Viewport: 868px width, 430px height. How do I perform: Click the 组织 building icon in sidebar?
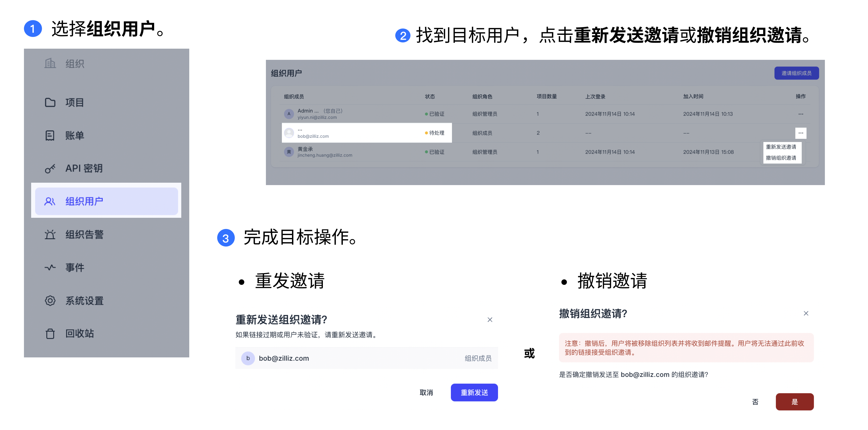(x=50, y=63)
